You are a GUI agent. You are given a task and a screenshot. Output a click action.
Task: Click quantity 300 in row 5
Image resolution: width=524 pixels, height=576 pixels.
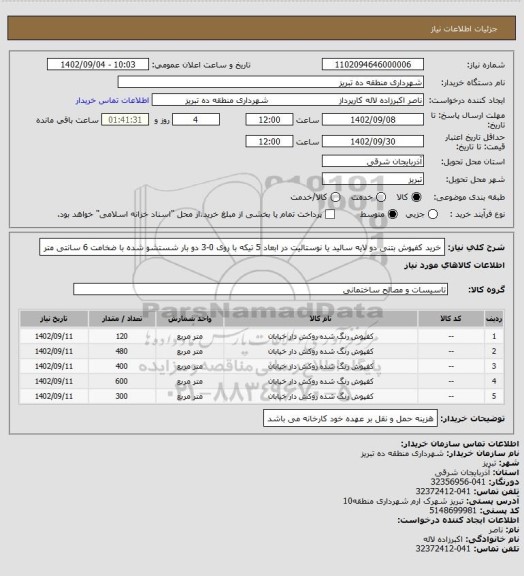coord(122,396)
